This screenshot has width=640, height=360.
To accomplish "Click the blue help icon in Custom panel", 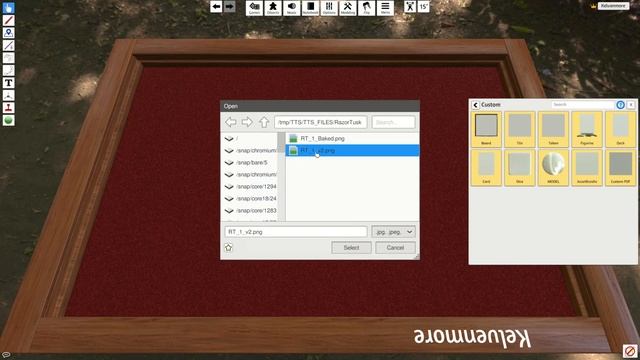I will (620, 105).
